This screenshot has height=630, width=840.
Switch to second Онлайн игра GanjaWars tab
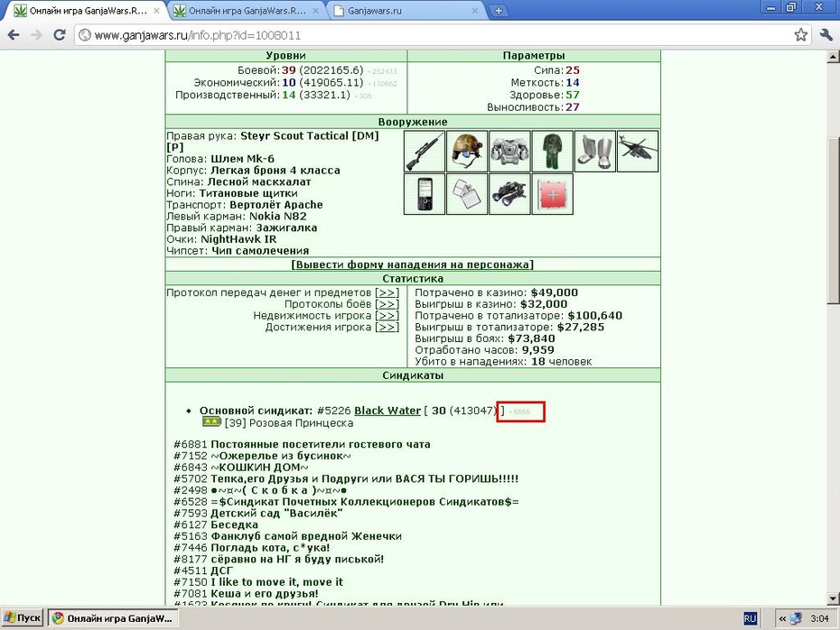[x=247, y=11]
